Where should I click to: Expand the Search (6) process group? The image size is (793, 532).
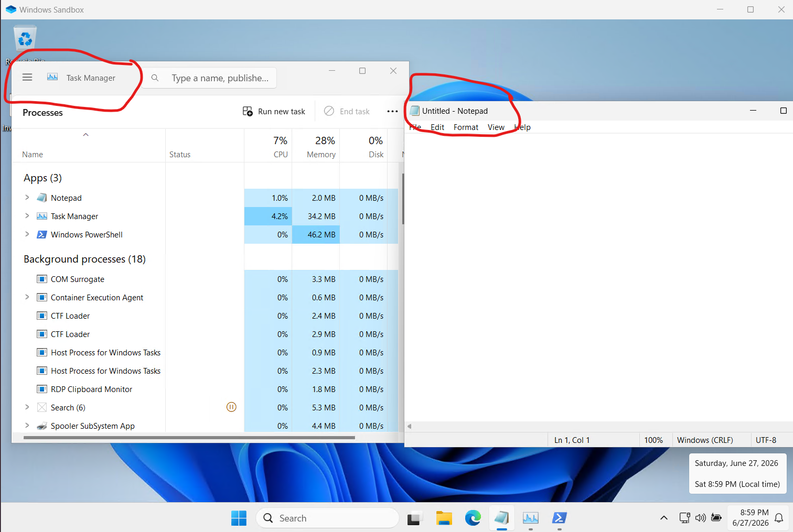coord(27,407)
